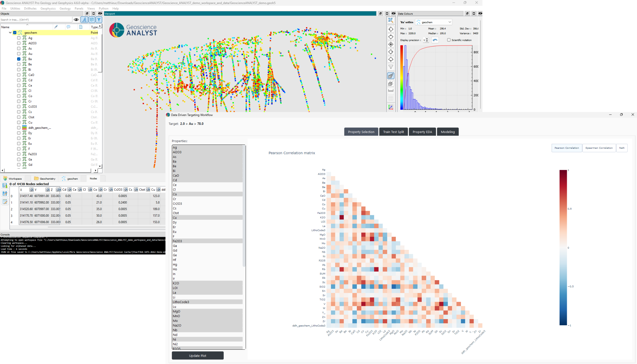Image resolution: width=637 pixels, height=364 pixels.
Task: Toggle the labels 'A' icon in Objects panel
Action: point(84,20)
